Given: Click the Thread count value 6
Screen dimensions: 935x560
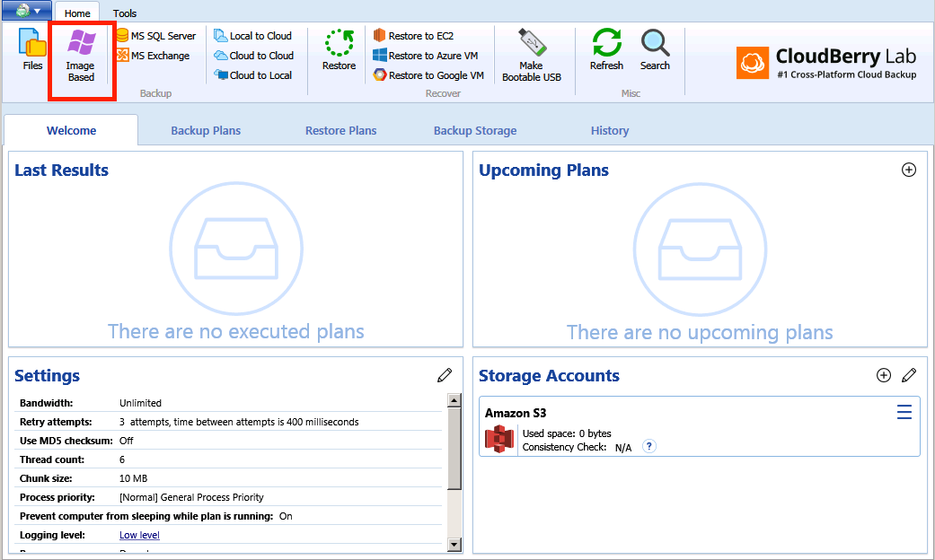Looking at the screenshot, I should [121, 459].
